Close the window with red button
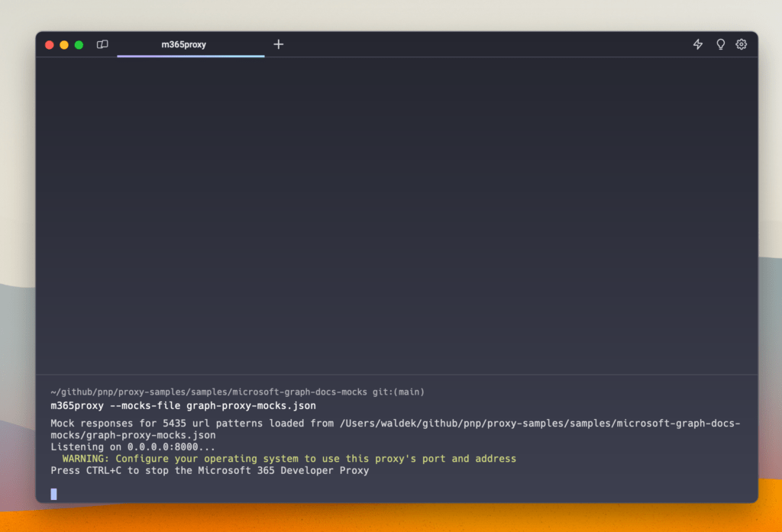The image size is (782, 532). click(x=50, y=45)
